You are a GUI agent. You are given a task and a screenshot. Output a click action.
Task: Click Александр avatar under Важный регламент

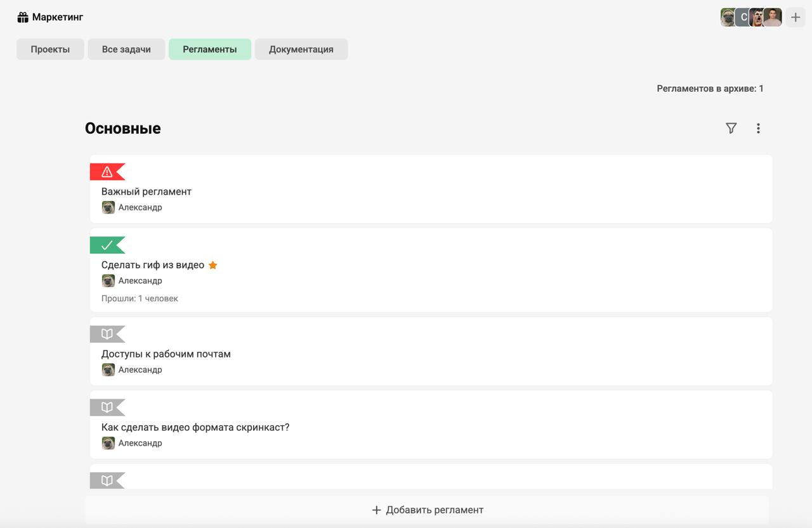[108, 207]
